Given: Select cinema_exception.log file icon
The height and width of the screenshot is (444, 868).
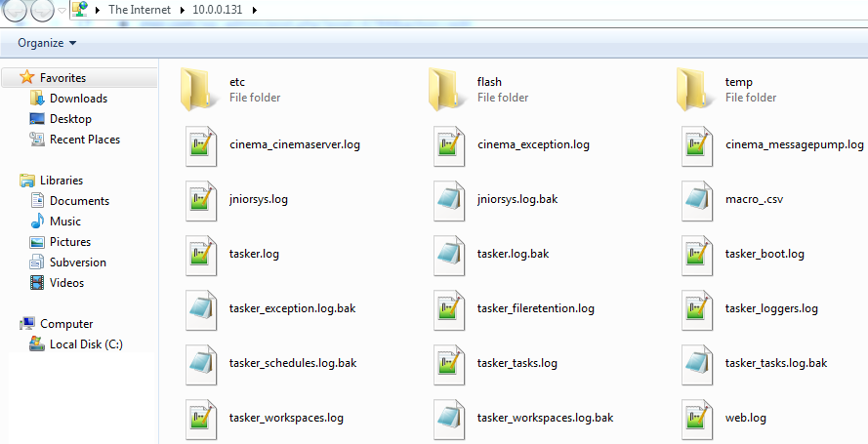Looking at the screenshot, I should (x=448, y=145).
